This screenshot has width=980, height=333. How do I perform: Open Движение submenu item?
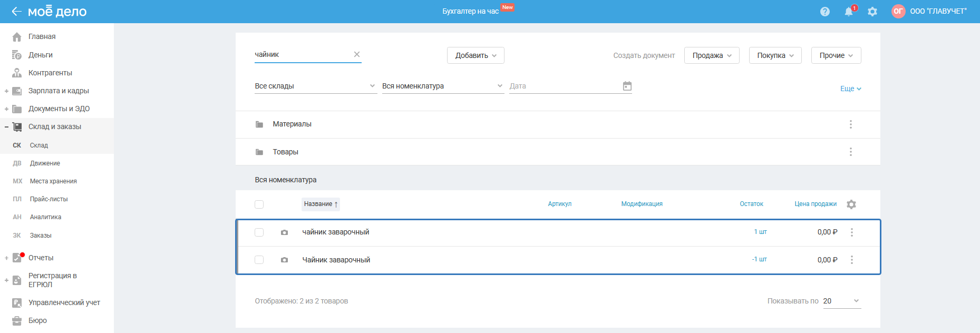pyautogui.click(x=45, y=163)
